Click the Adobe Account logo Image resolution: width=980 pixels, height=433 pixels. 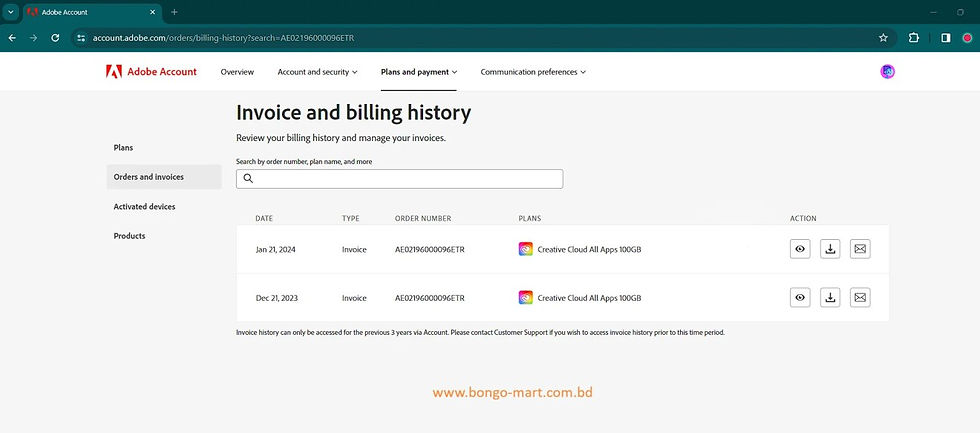(151, 71)
